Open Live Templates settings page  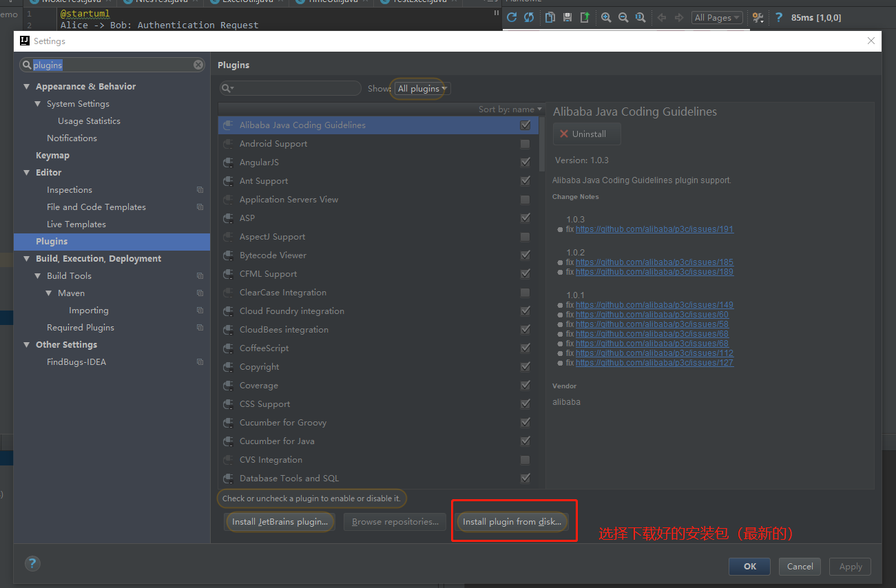coord(76,224)
